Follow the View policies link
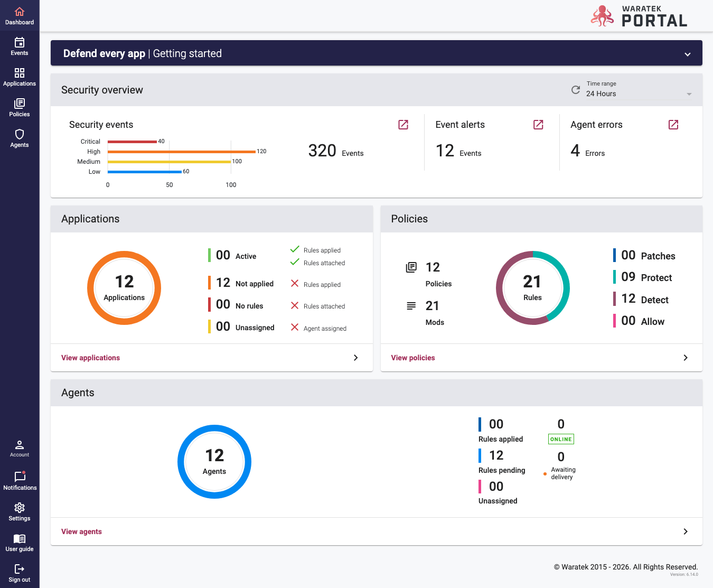 point(413,358)
